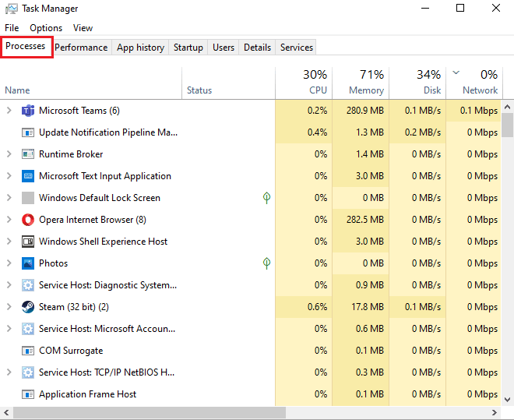
Task: Expand the Steam (32 bit) (2) group
Action: click(9, 307)
